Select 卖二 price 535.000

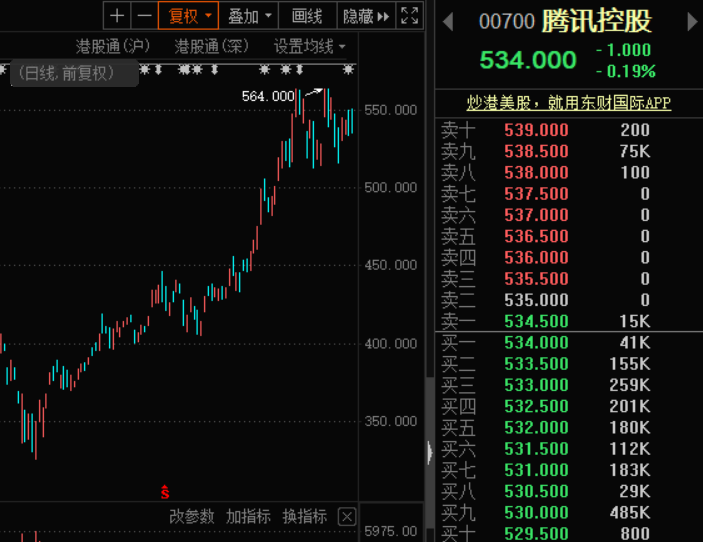[x=536, y=299]
